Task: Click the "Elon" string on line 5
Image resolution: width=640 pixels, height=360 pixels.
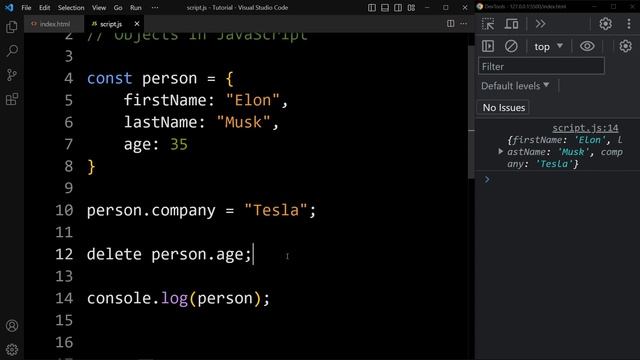Action: (253, 100)
